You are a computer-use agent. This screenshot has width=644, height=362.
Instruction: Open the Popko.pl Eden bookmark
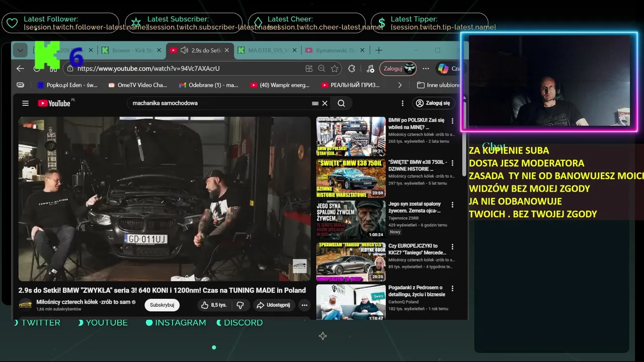click(x=68, y=85)
